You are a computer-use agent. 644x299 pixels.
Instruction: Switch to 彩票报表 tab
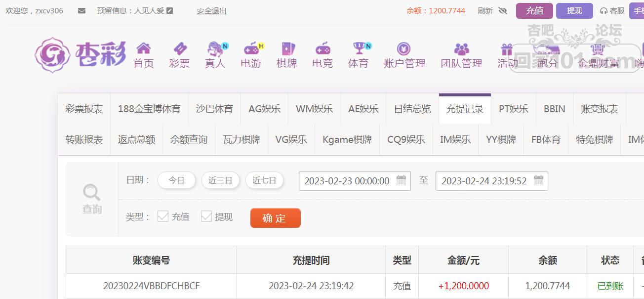point(84,109)
